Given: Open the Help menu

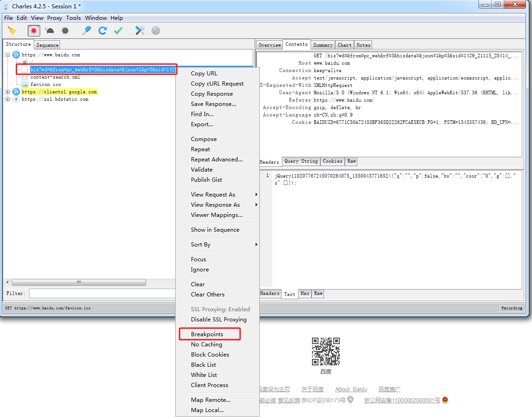Looking at the screenshot, I should coord(116,18).
